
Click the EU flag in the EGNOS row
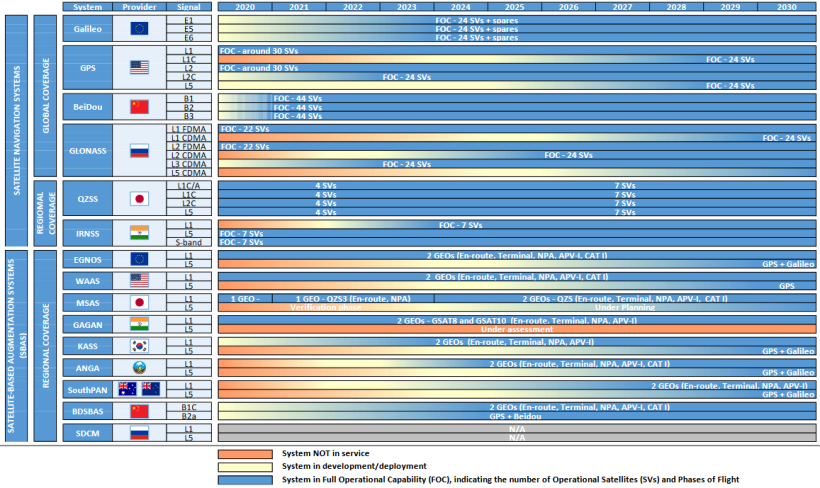point(139,259)
